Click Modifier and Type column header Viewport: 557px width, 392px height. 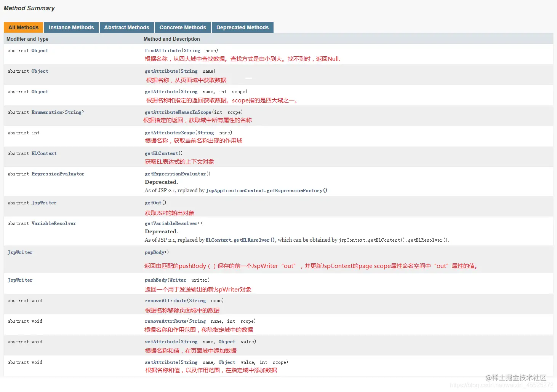coord(27,39)
